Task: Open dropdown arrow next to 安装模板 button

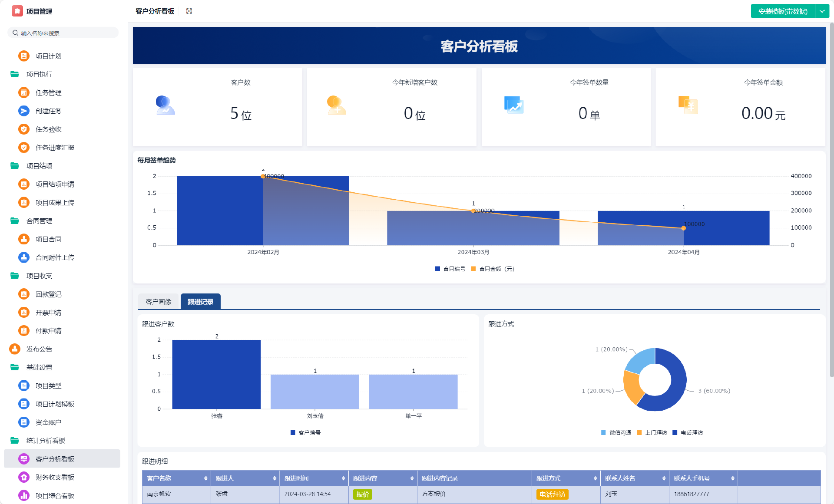Action: (822, 11)
